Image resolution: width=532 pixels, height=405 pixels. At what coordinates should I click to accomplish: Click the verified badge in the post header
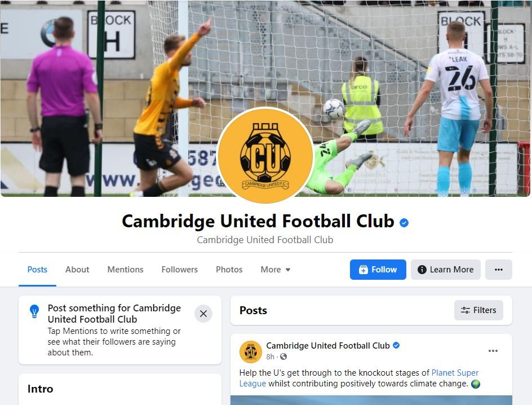(396, 345)
